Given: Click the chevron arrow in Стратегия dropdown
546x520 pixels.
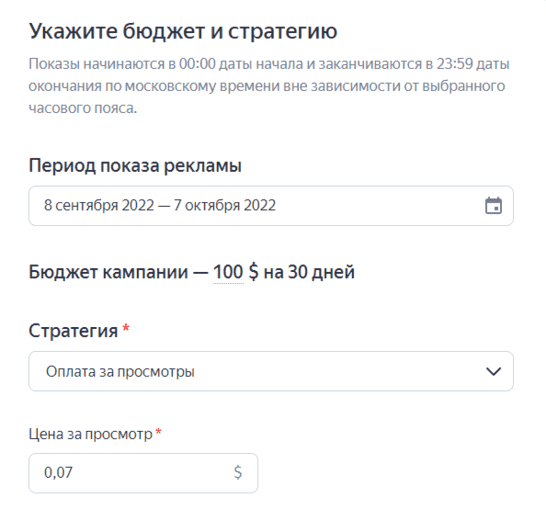Looking at the screenshot, I should tap(493, 372).
